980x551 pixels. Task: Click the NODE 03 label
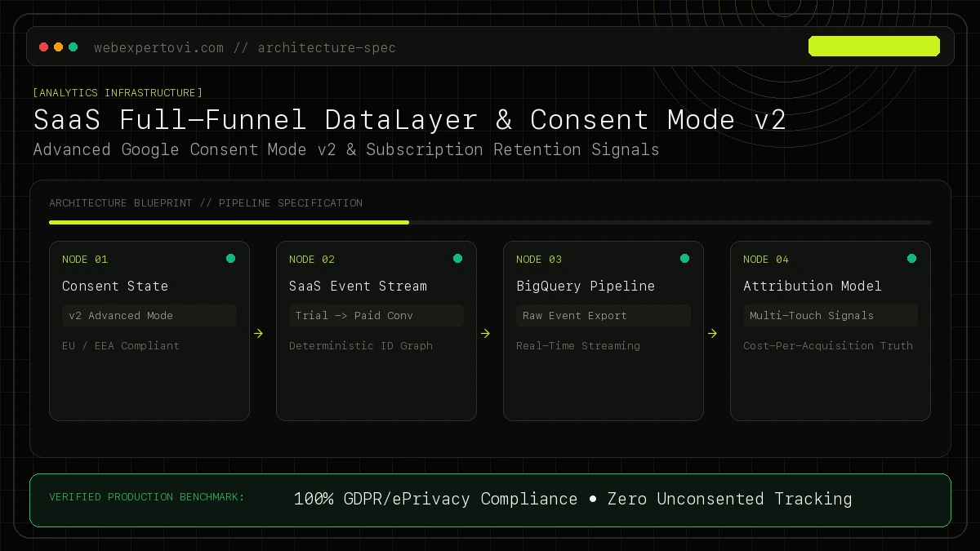[x=539, y=260]
